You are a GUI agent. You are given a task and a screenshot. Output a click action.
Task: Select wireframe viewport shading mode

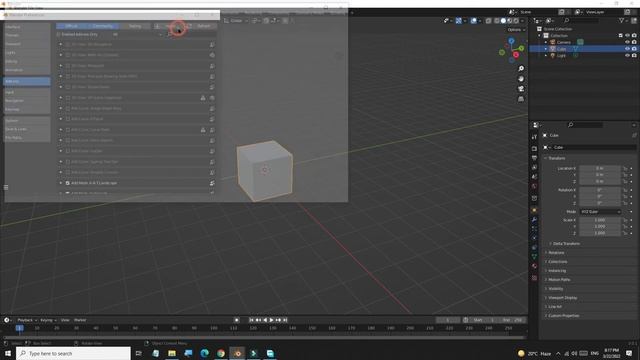pyautogui.click(x=497, y=20)
